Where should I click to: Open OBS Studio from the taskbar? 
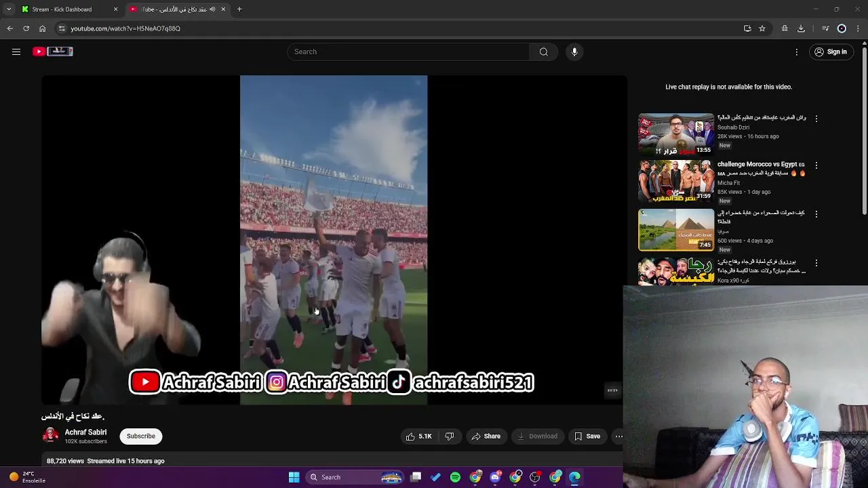535,477
